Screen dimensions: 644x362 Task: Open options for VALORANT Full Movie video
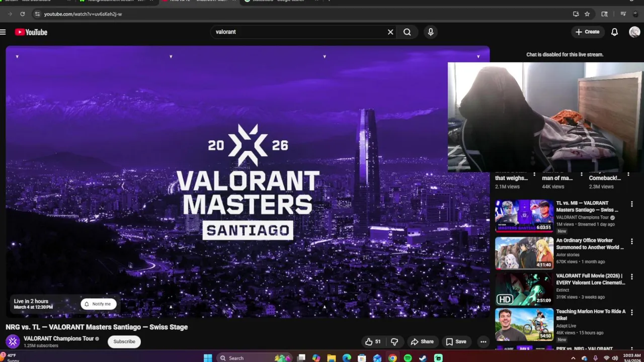pyautogui.click(x=632, y=277)
